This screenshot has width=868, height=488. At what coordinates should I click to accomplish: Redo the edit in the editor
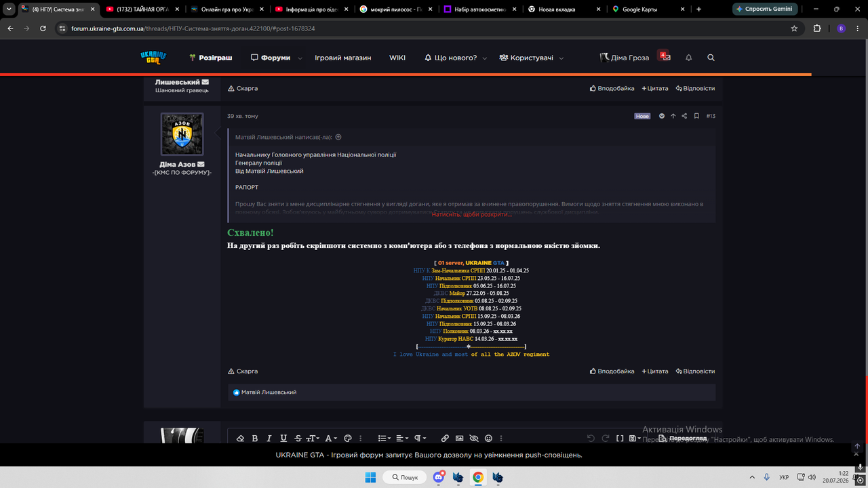point(606,439)
